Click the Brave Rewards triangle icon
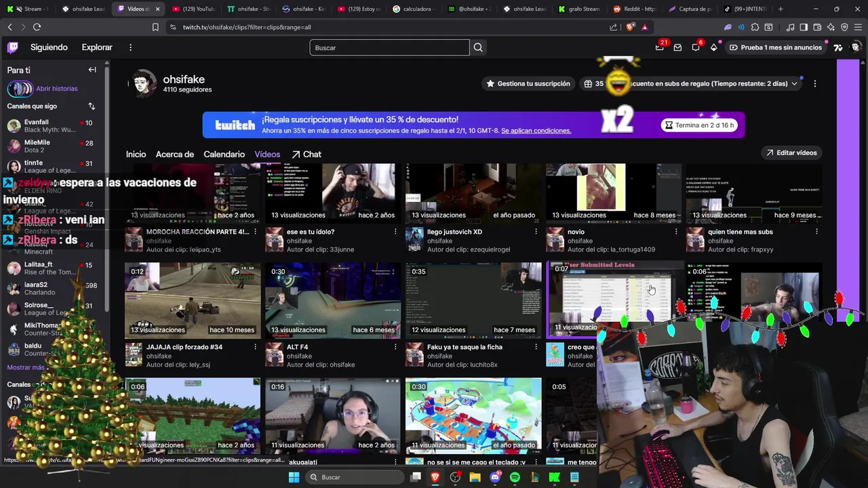The height and width of the screenshot is (488, 868). pyautogui.click(x=644, y=27)
